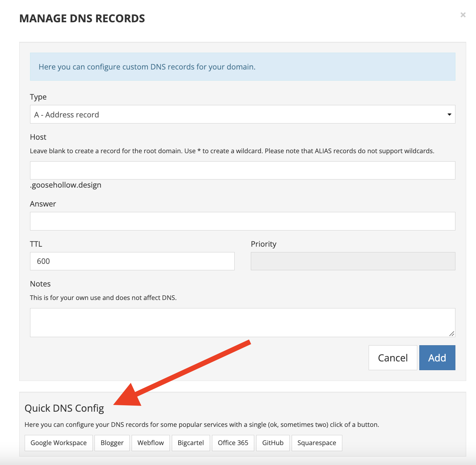
Task: Click inside the Notes textarea
Action: click(x=242, y=322)
